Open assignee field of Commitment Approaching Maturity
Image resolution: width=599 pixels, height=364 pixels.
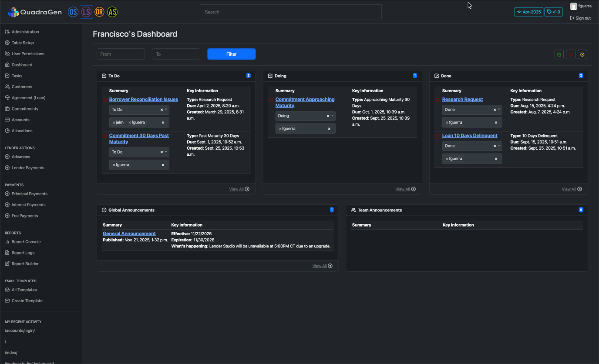[306, 129]
